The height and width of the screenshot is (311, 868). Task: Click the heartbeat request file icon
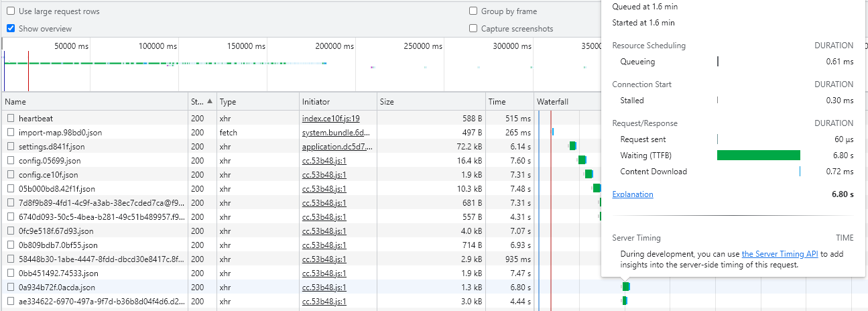click(x=11, y=119)
